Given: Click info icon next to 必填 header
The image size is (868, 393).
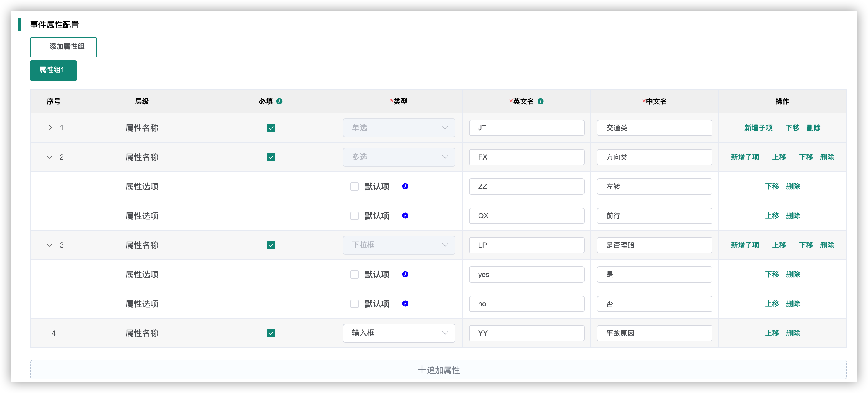Looking at the screenshot, I should click(279, 101).
